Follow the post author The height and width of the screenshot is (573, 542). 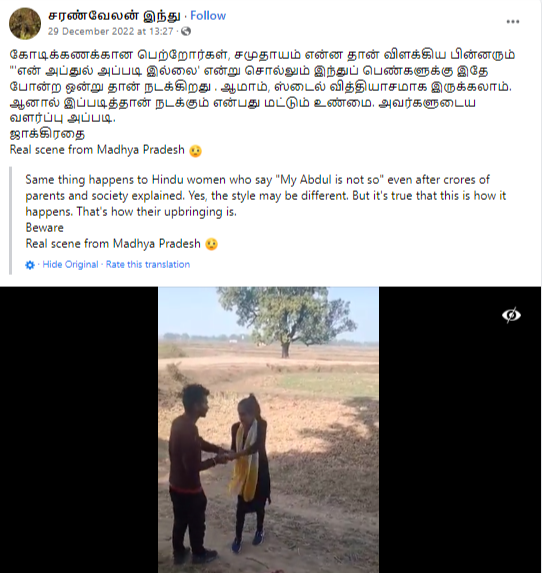208,16
